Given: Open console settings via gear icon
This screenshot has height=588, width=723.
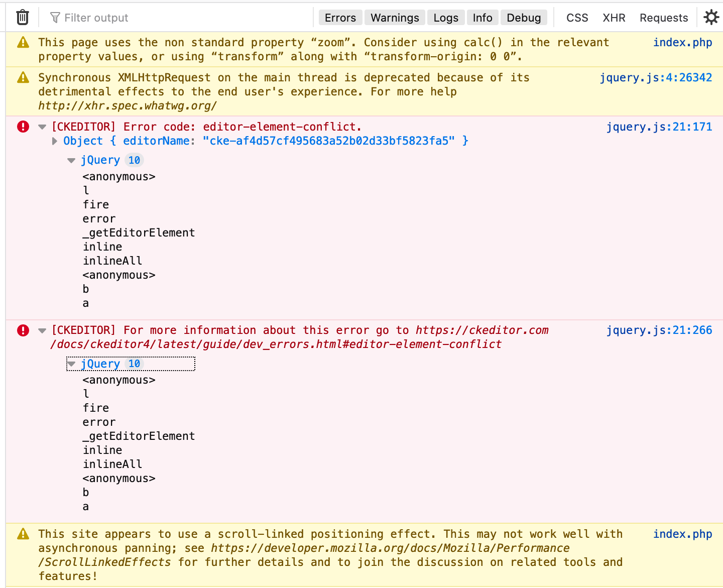Looking at the screenshot, I should 711,17.
